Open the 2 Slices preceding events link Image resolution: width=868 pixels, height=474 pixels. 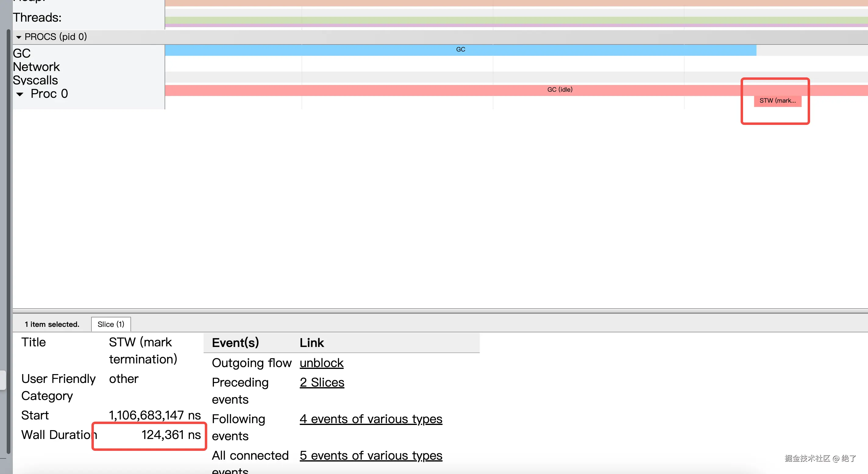click(322, 383)
